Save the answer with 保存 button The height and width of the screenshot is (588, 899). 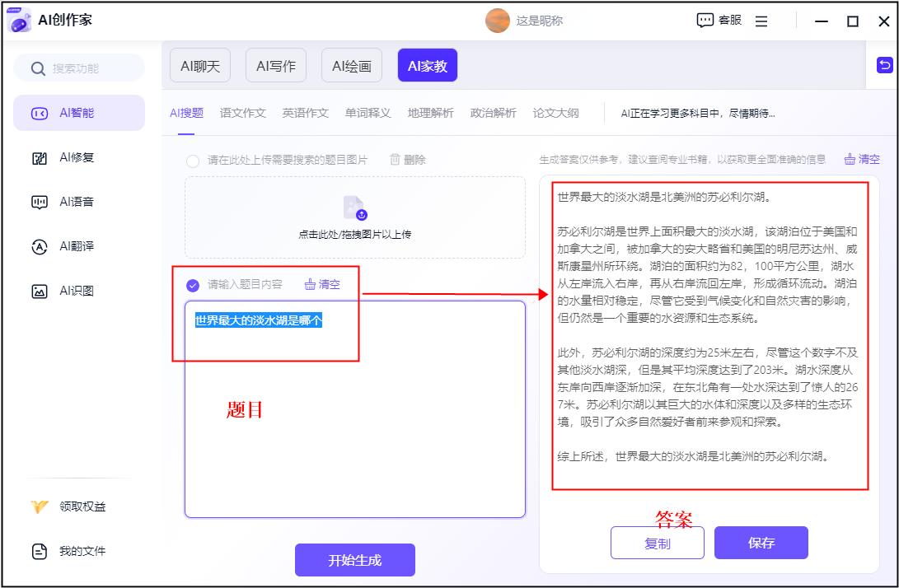pyautogui.click(x=761, y=542)
